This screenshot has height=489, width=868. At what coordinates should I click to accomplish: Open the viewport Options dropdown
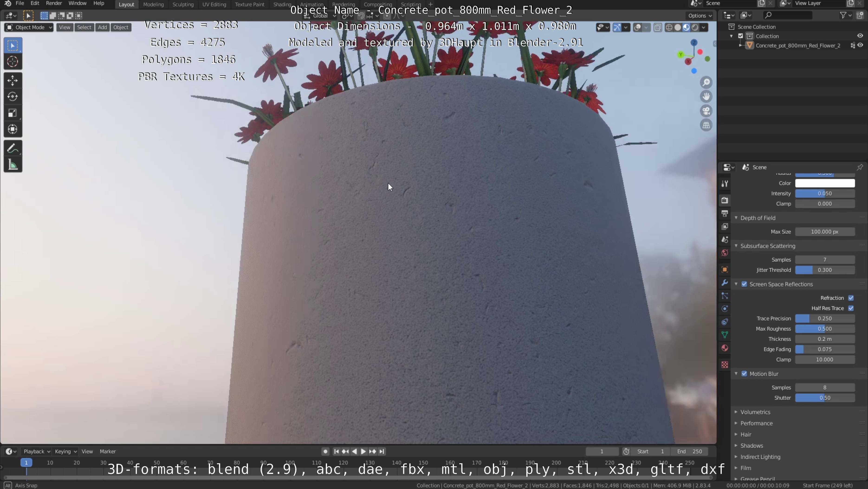point(700,16)
